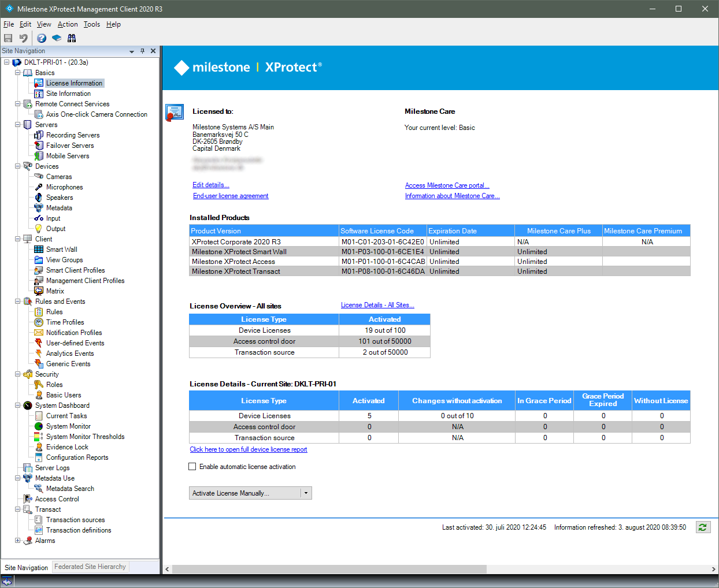719x588 pixels.
Task: Select the Speakers icon
Action: (x=39, y=198)
